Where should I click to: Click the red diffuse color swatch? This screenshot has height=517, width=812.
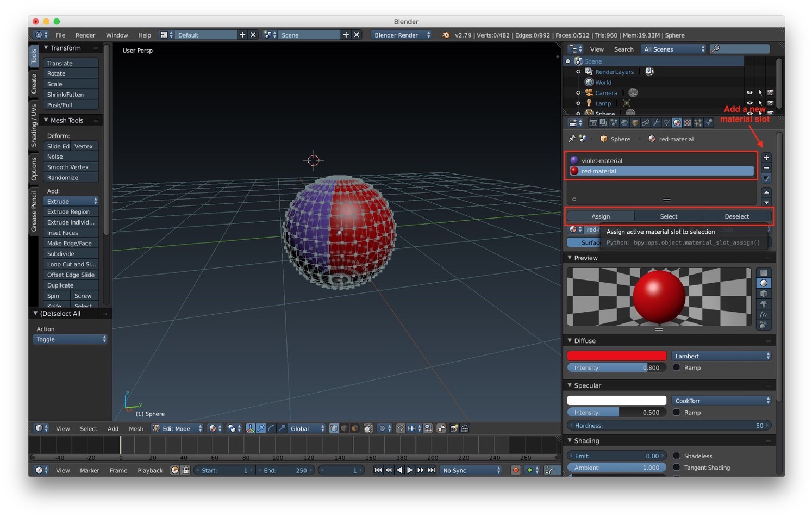[617, 356]
